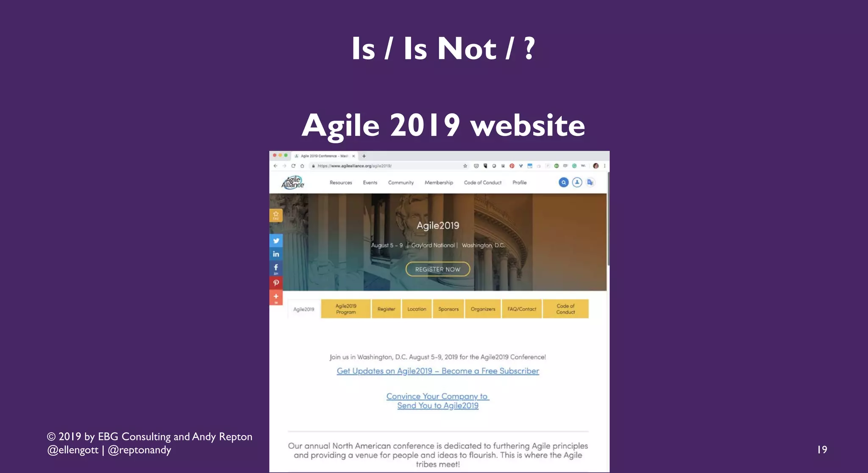Screen dimensions: 868x473
Task: Open more sharing options plus icon
Action: [276, 297]
